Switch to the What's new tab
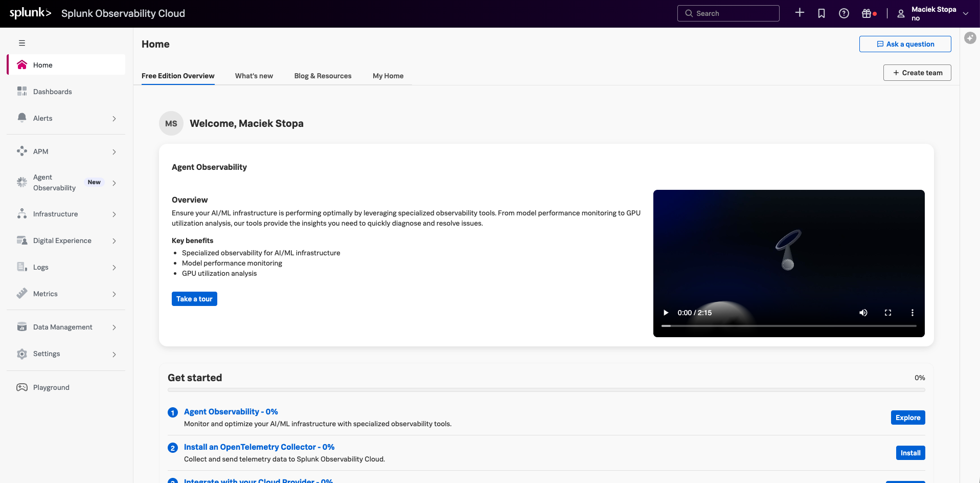The width and height of the screenshot is (980, 483). pos(254,76)
